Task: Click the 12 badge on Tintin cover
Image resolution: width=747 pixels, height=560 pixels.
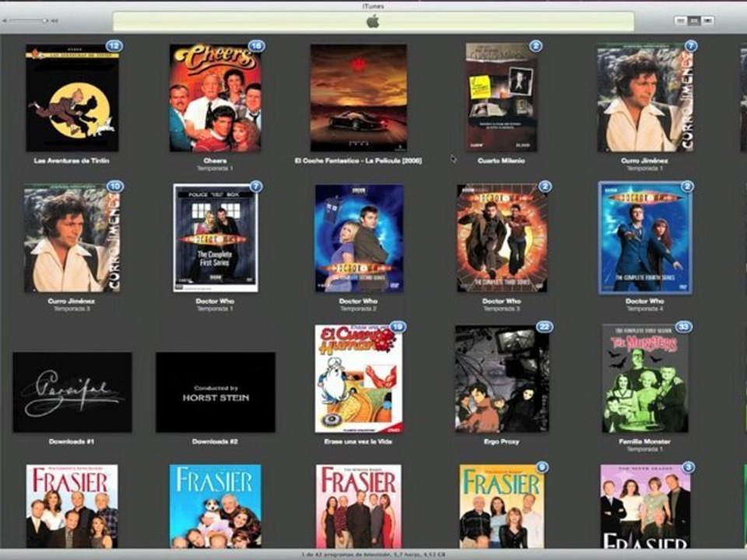Action: (x=114, y=46)
